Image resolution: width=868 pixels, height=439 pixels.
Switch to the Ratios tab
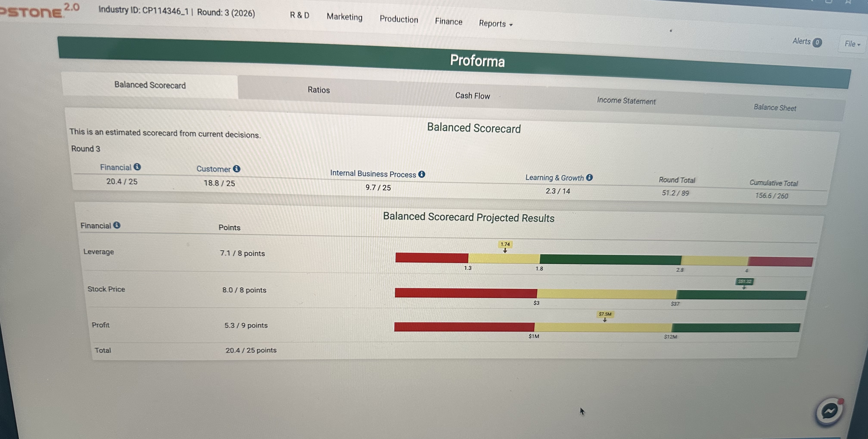click(x=318, y=90)
